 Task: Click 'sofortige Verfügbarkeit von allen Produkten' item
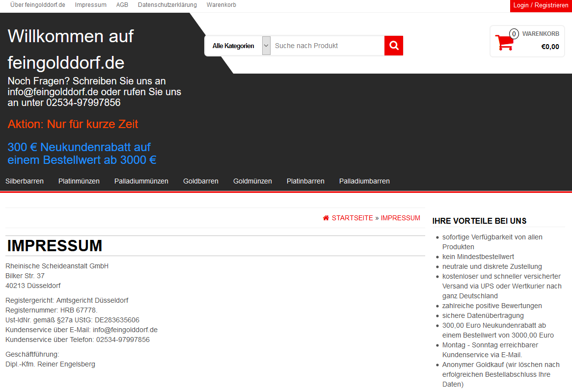(492, 242)
